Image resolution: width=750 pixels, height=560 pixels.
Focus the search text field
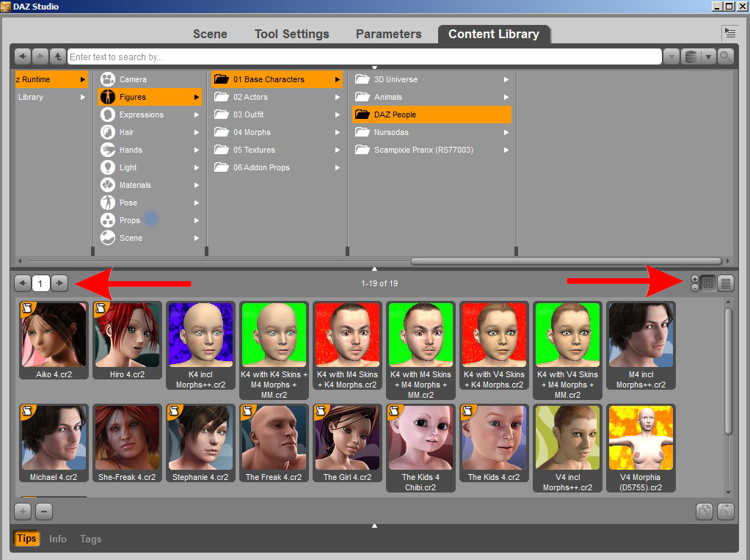(x=365, y=57)
